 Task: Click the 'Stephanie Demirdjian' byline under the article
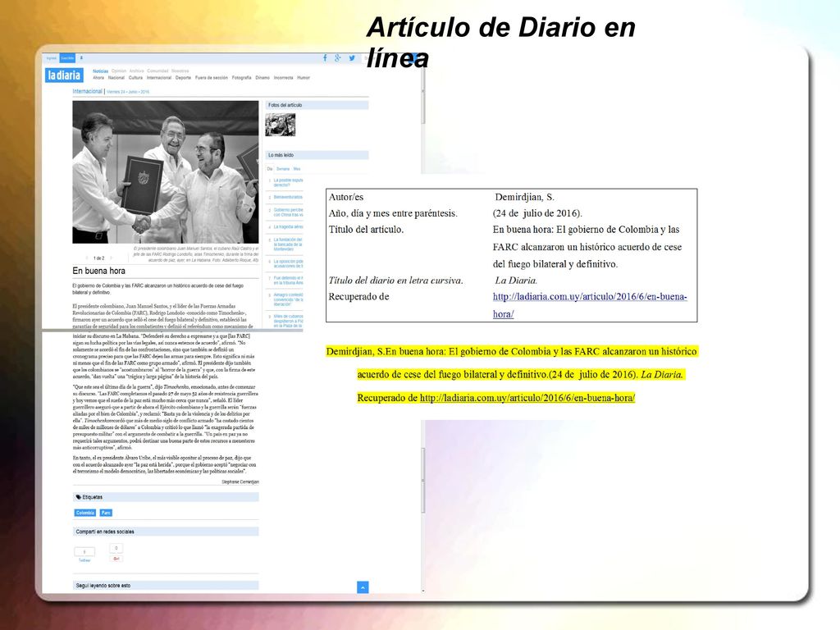[x=240, y=482]
